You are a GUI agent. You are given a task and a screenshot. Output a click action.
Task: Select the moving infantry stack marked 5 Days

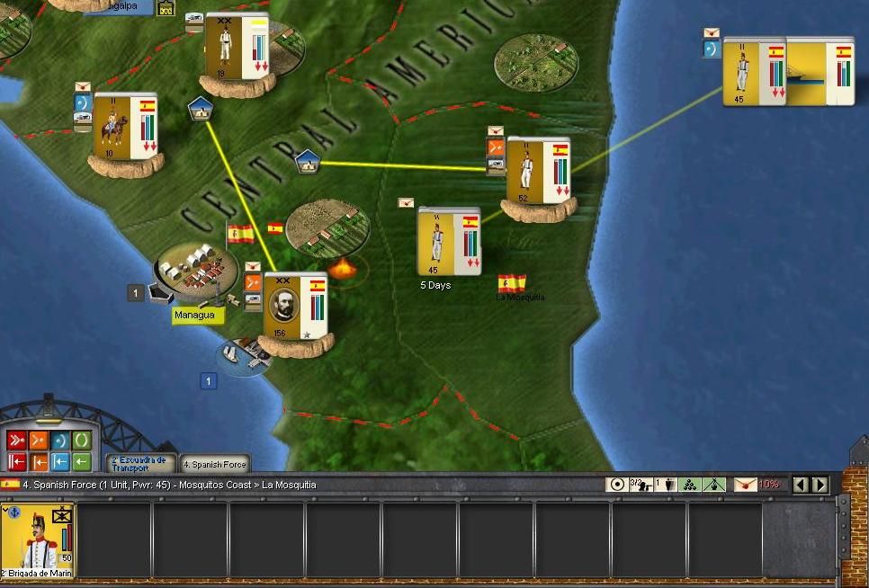pyautogui.click(x=449, y=241)
